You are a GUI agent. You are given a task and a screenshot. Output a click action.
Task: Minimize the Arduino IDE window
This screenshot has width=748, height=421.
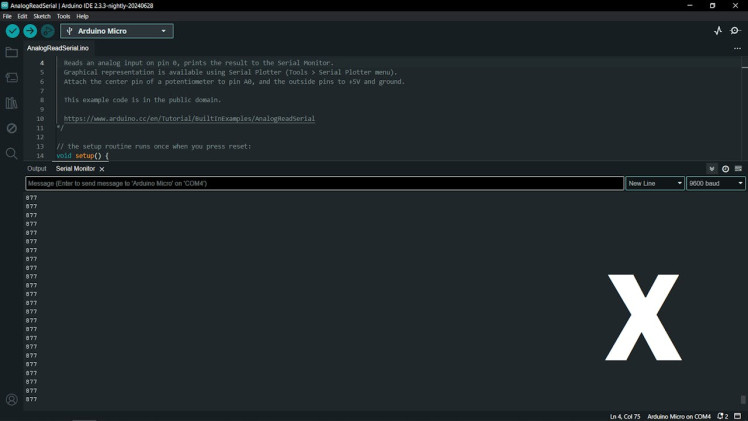690,6
